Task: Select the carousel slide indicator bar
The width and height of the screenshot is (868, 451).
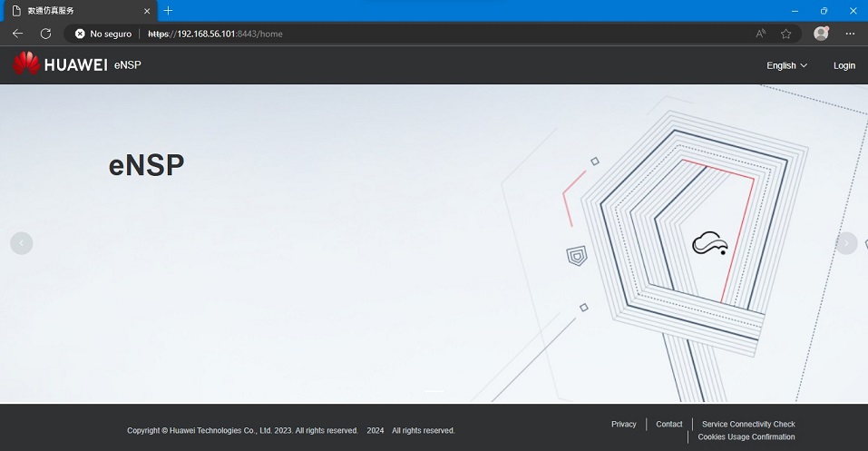Action: 434,391
